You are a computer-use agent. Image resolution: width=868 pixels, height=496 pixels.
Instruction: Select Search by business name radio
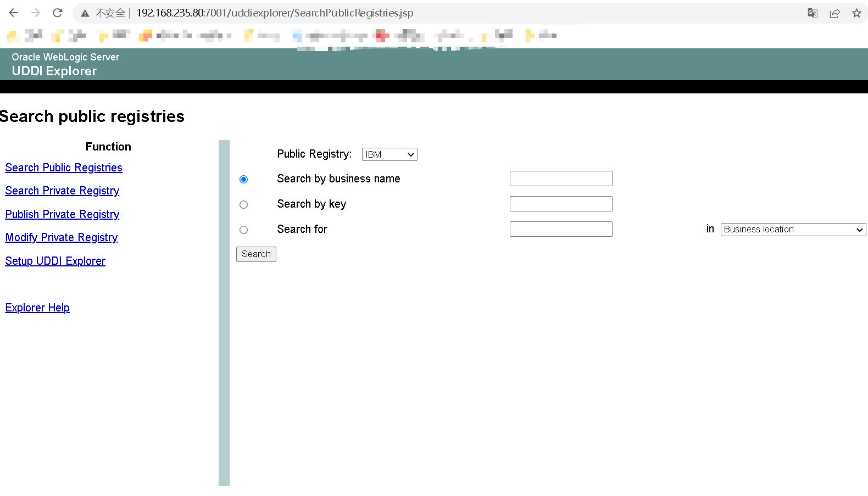pos(243,179)
